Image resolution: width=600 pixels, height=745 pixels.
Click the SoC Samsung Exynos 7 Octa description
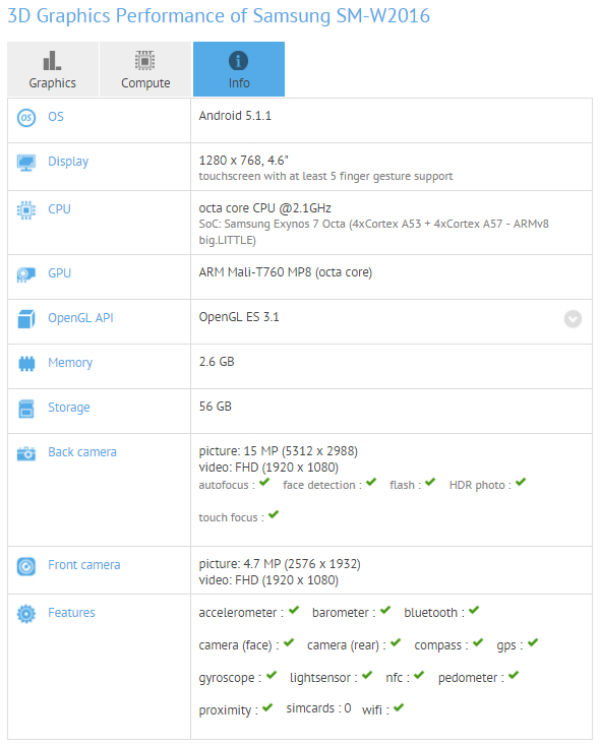click(373, 232)
